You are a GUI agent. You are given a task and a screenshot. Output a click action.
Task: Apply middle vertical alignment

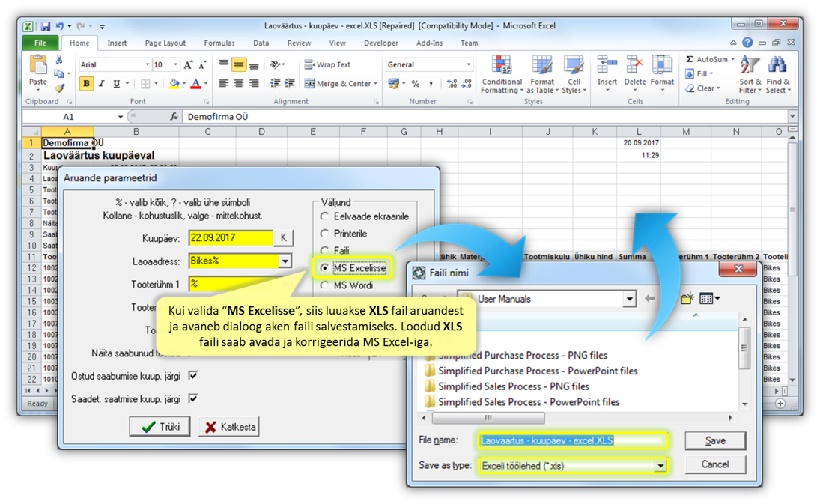[x=239, y=65]
